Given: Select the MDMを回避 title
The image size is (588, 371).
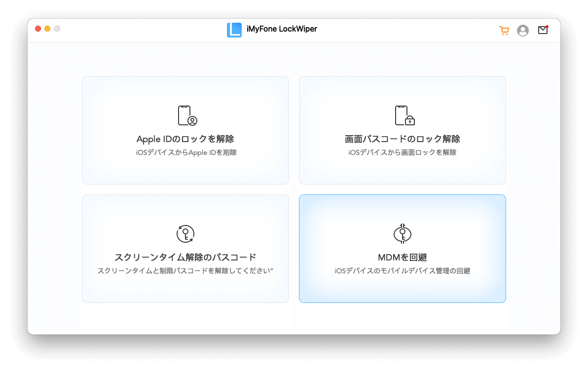Looking at the screenshot, I should coord(403,258).
